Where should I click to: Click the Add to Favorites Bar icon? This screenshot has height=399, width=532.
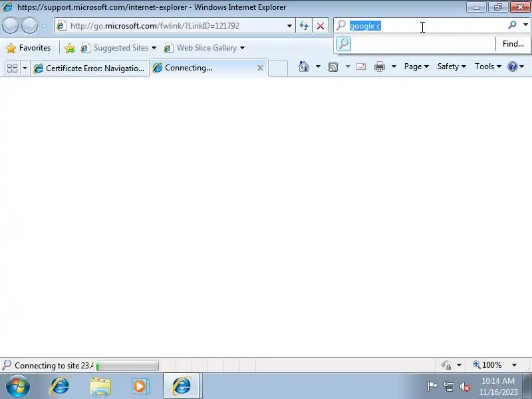point(70,48)
